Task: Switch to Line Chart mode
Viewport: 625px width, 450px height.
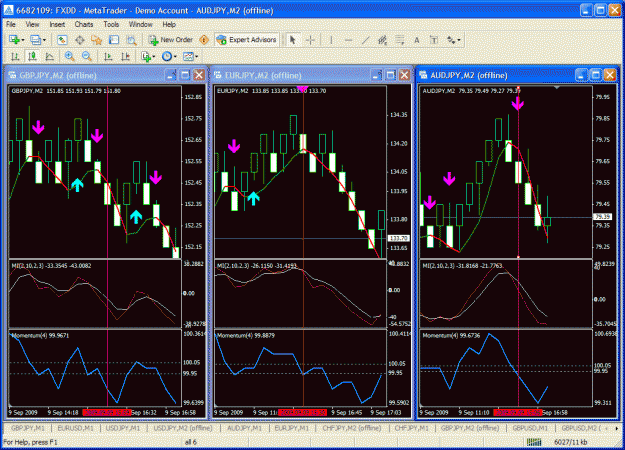Action: point(49,57)
